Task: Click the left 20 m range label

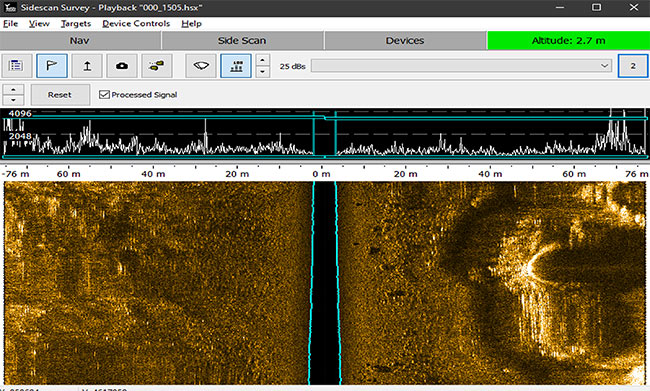Action: click(x=237, y=174)
